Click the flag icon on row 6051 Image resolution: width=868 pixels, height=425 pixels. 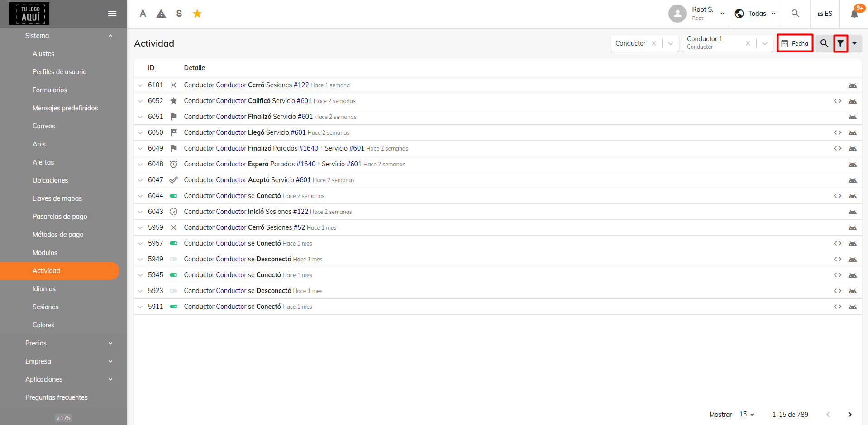tap(173, 117)
